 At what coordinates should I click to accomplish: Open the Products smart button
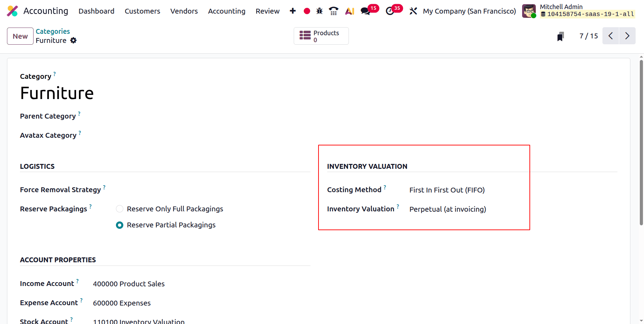click(x=321, y=36)
